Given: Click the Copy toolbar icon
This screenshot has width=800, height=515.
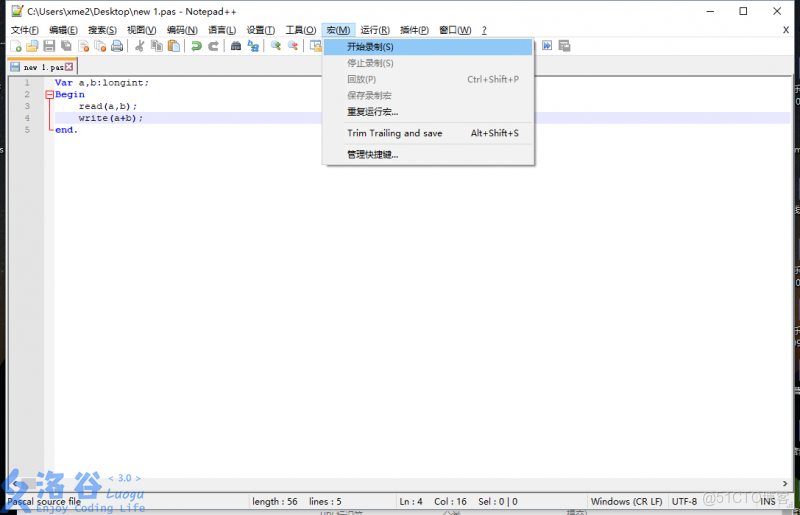Looking at the screenshot, I should 157,46.
